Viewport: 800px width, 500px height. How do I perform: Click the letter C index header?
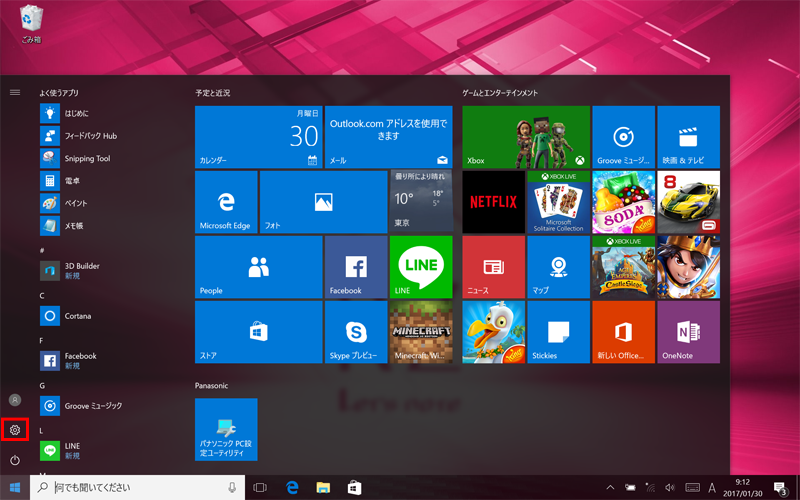tap(42, 296)
